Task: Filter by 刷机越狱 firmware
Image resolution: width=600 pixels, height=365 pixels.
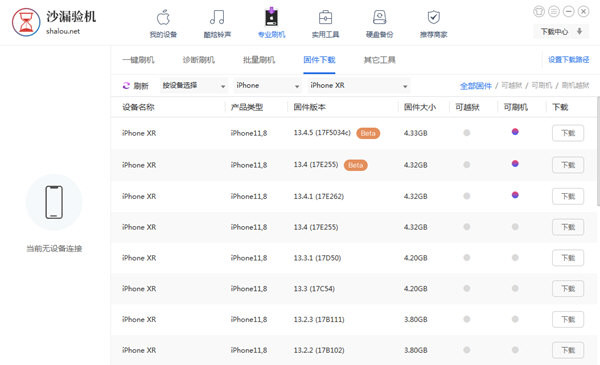Action: coord(575,85)
